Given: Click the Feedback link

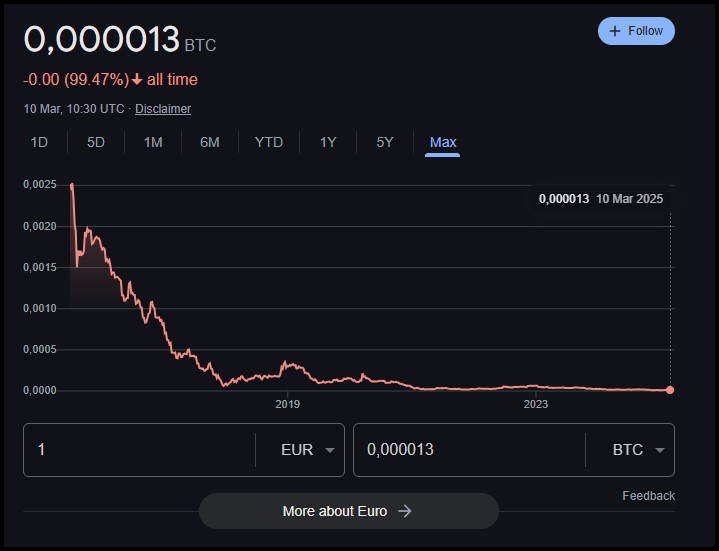Looking at the screenshot, I should pos(648,495).
